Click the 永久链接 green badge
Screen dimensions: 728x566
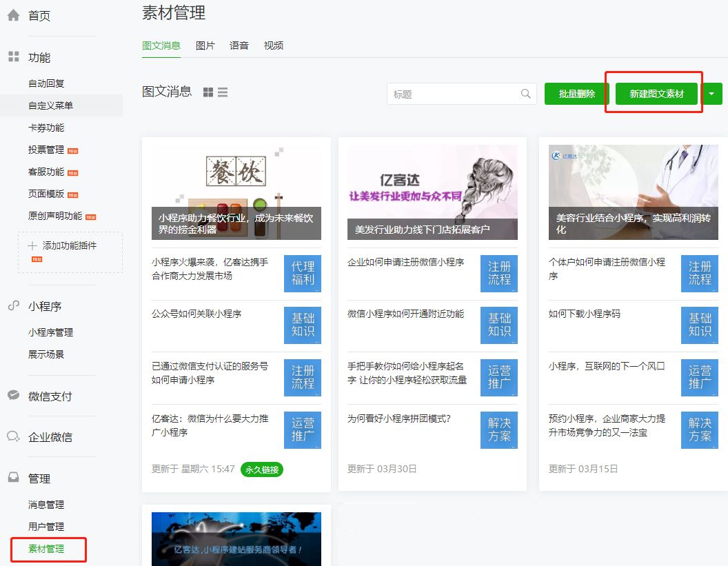coord(262,469)
